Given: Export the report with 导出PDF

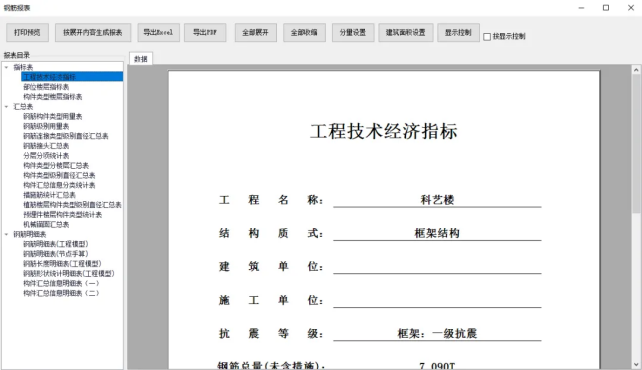Looking at the screenshot, I should (205, 32).
